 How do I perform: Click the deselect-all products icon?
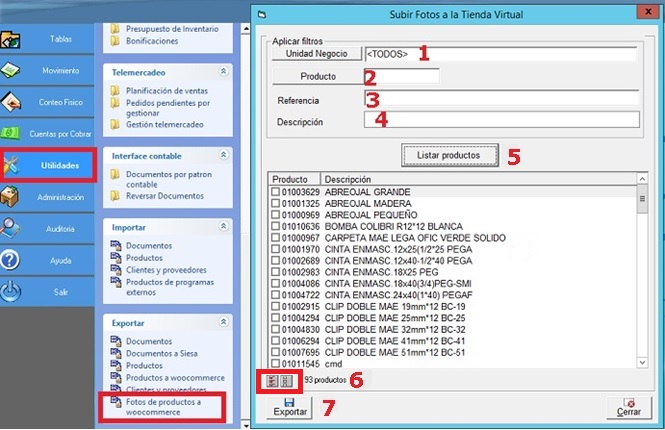point(287,380)
